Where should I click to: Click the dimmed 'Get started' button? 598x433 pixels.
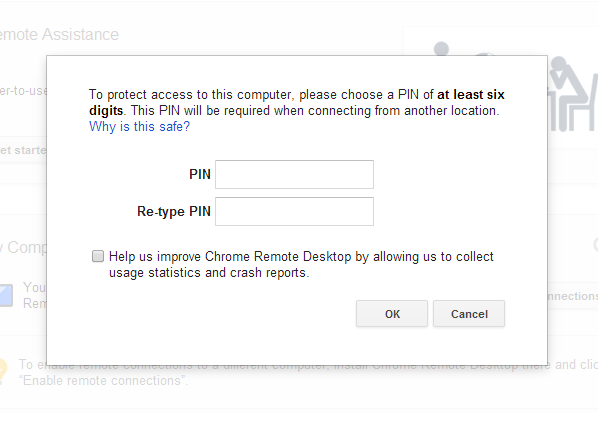coord(23,150)
